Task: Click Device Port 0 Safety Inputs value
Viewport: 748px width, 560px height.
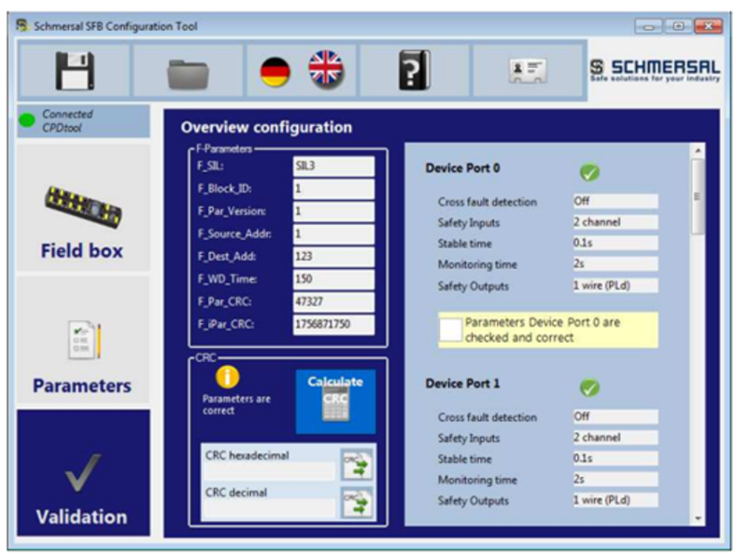Action: point(615,222)
